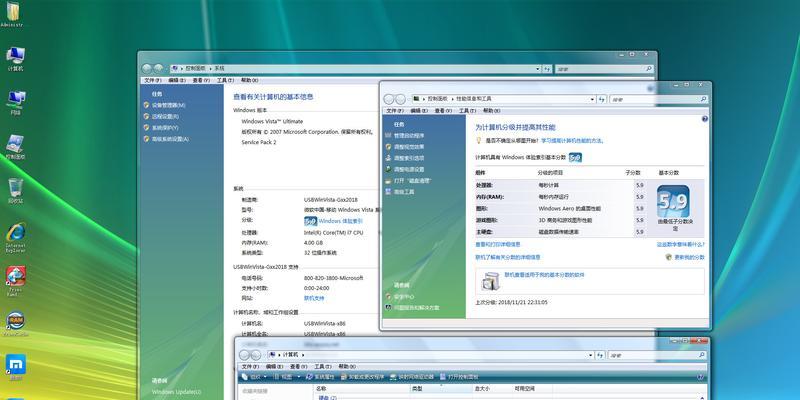Expand the System window address bar dropdown

click(x=538, y=68)
